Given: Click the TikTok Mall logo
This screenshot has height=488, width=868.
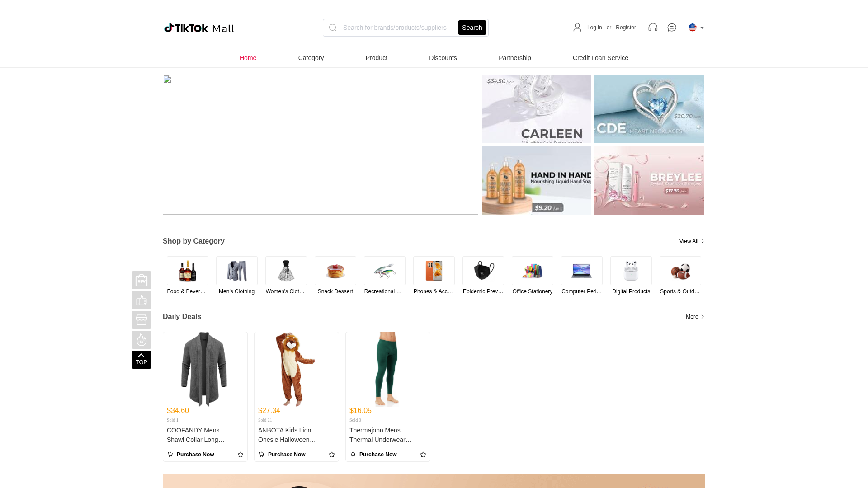Looking at the screenshot, I should pyautogui.click(x=199, y=28).
